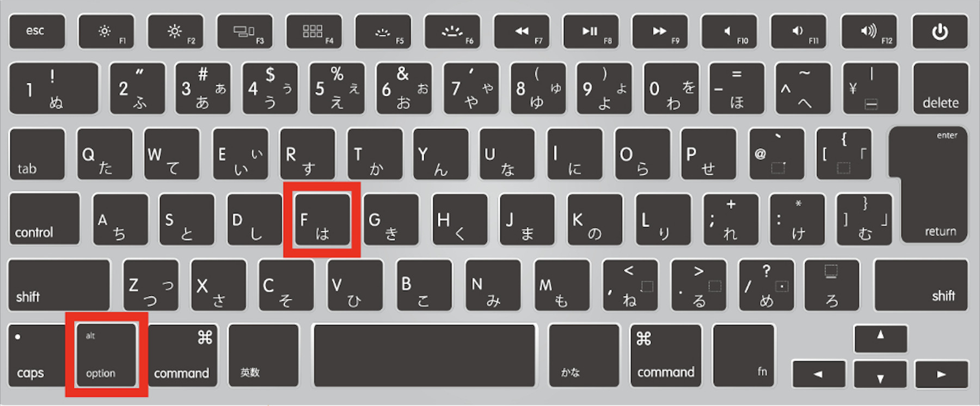Click the Mission Control F3 key

coord(244,32)
